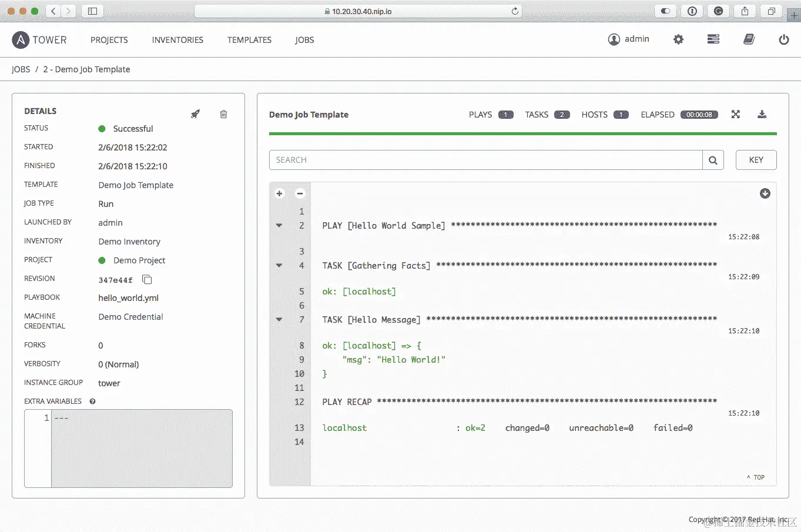The image size is (801, 532).
Task: Open admin launched-by link
Action: pos(110,223)
